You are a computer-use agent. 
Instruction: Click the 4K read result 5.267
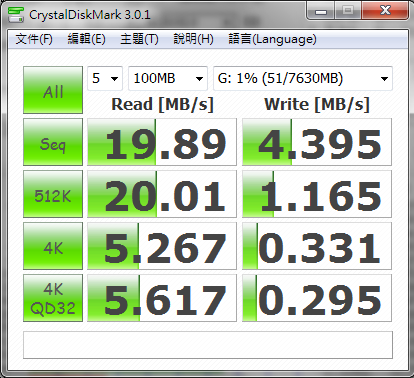click(162, 246)
